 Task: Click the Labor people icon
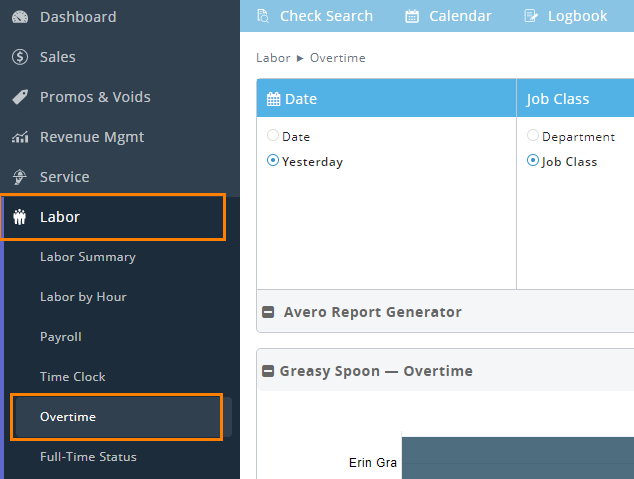click(19, 217)
